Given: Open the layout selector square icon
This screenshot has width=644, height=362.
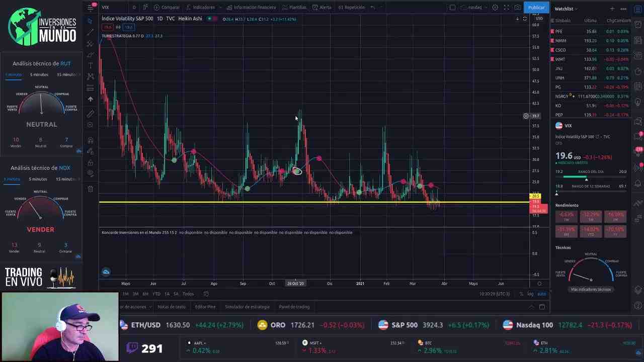Looking at the screenshot, I should pyautogui.click(x=452, y=8).
